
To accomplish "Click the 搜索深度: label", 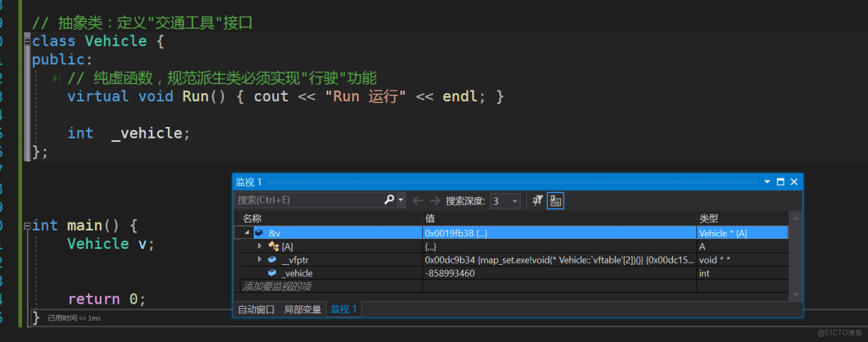I will 466,200.
